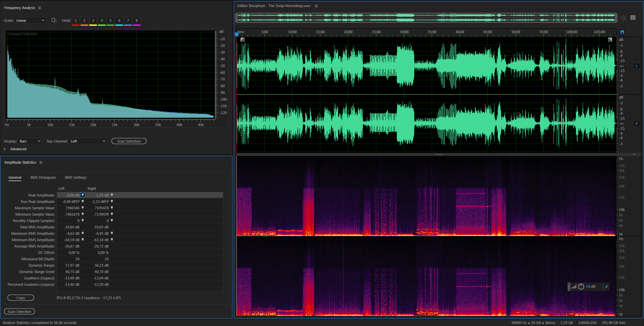Open the Editor panel menu icon

coord(316,6)
